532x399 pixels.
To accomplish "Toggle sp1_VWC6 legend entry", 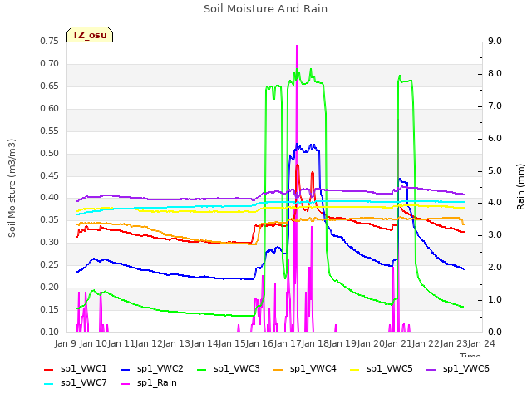I will pyautogui.click(x=458, y=369).
